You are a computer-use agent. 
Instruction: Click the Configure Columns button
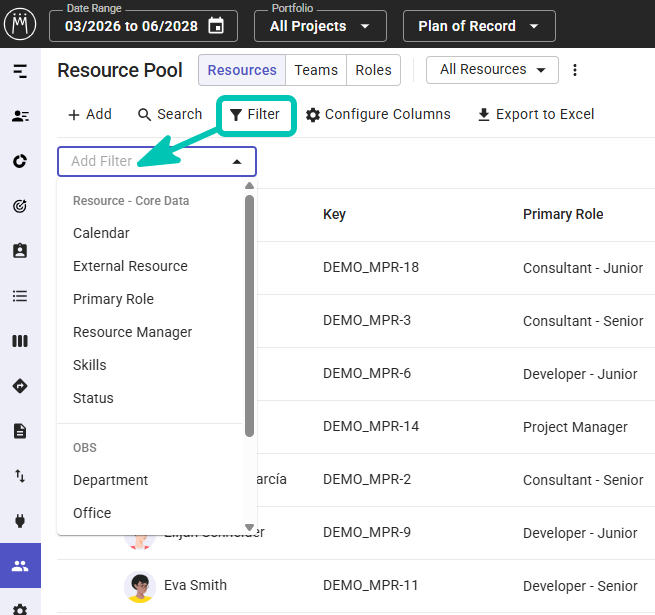pyautogui.click(x=378, y=114)
